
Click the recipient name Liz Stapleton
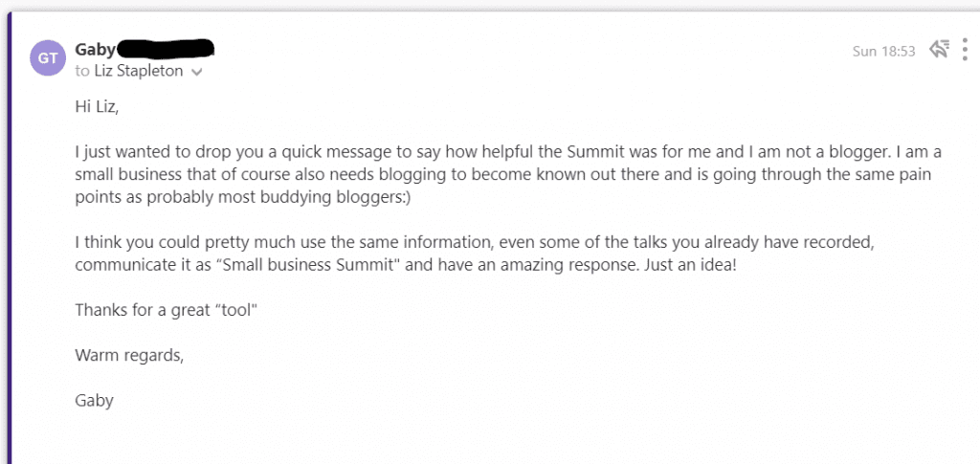click(138, 72)
